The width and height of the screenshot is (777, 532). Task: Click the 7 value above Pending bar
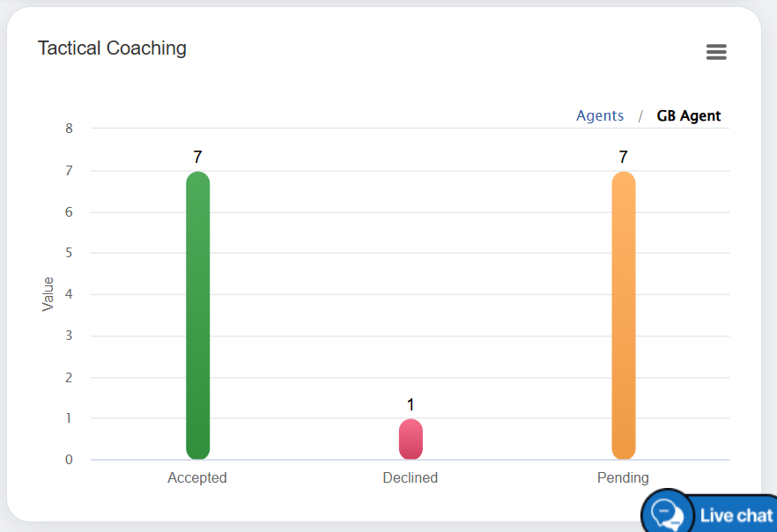coord(624,158)
